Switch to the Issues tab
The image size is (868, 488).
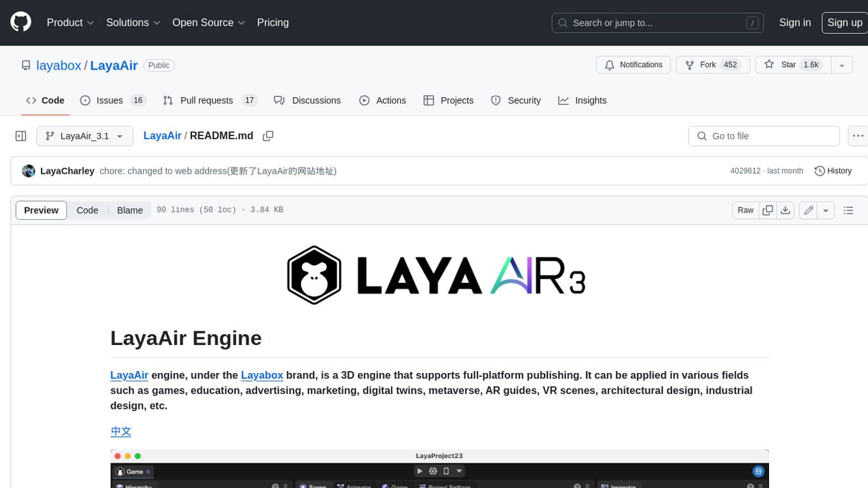(113, 100)
